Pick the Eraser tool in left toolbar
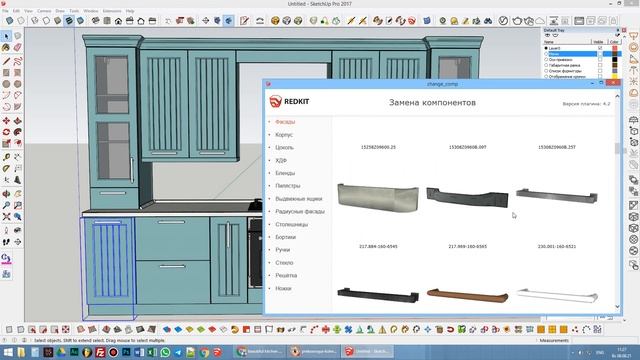640x360 pixels. [18, 48]
